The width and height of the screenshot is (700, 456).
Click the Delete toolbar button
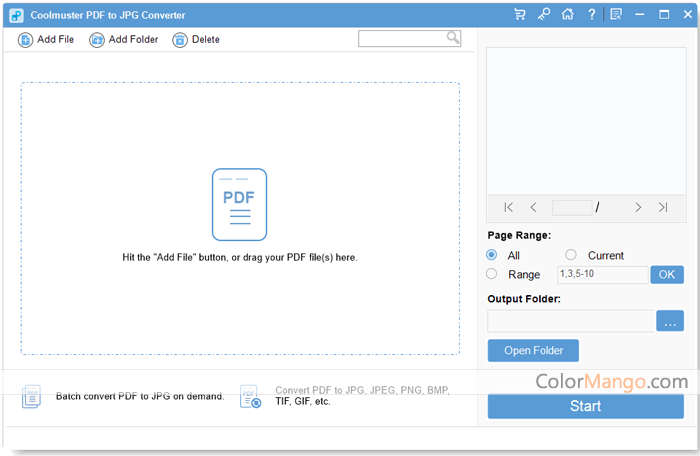click(x=196, y=40)
